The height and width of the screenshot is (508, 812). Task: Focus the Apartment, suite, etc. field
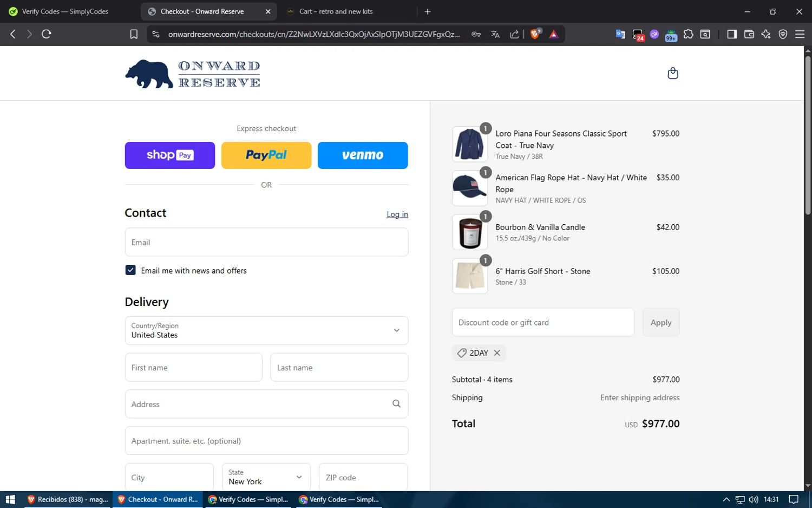pyautogui.click(x=266, y=440)
